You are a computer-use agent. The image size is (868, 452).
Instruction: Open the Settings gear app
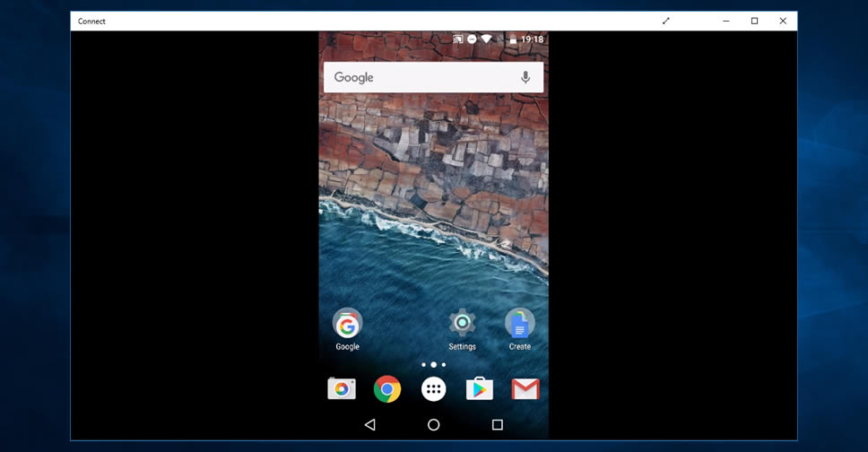point(462,323)
